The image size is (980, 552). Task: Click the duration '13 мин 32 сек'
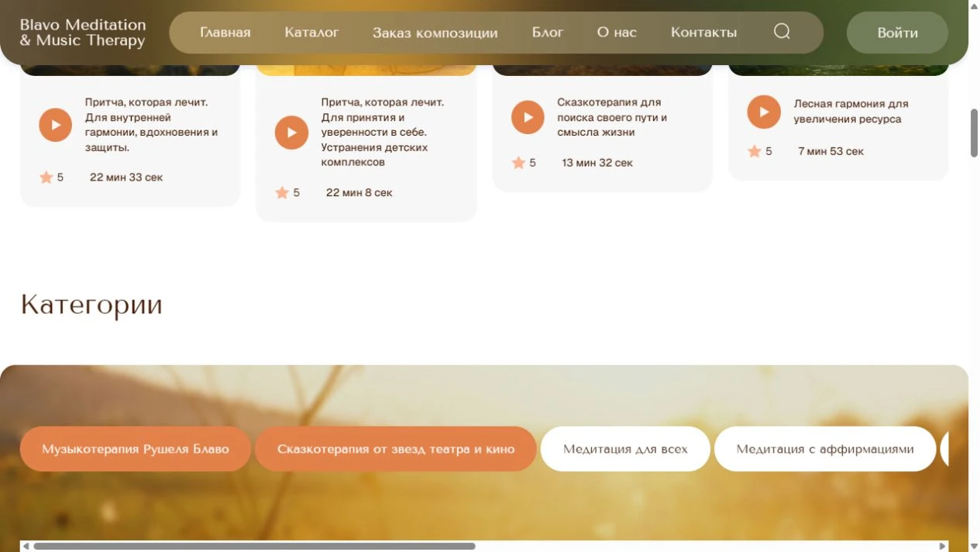pos(597,163)
